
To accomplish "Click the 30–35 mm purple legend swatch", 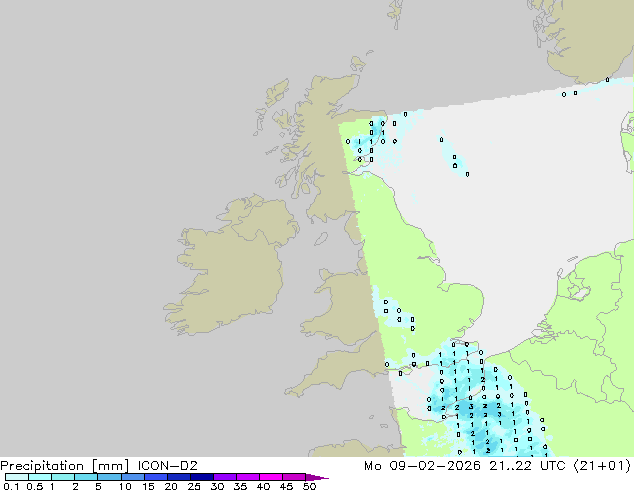I will pos(224,477).
